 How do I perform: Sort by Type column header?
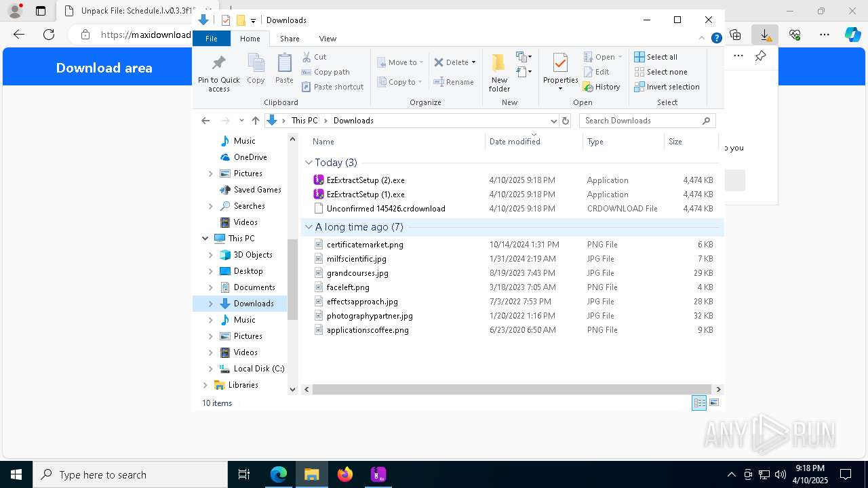point(623,142)
